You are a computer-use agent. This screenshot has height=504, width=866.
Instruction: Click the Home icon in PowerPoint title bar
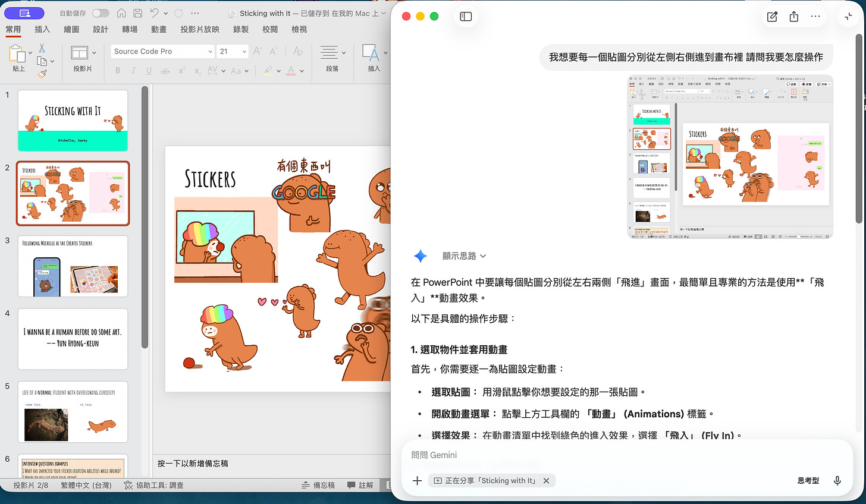[121, 13]
